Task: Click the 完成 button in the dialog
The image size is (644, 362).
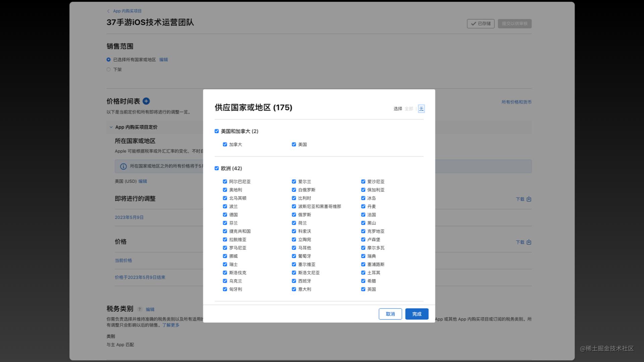Action: (417, 314)
